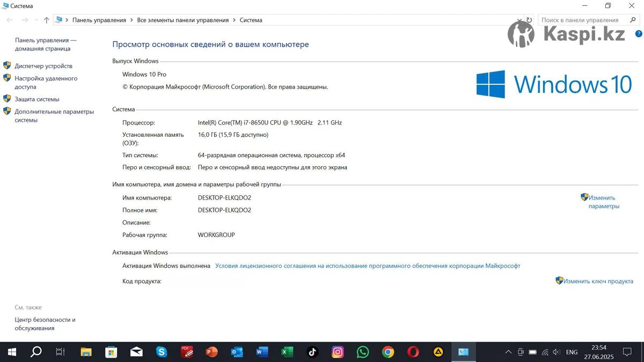Screen dimensions: 644x362
Task: Go back with the Back arrow
Action: point(10,20)
